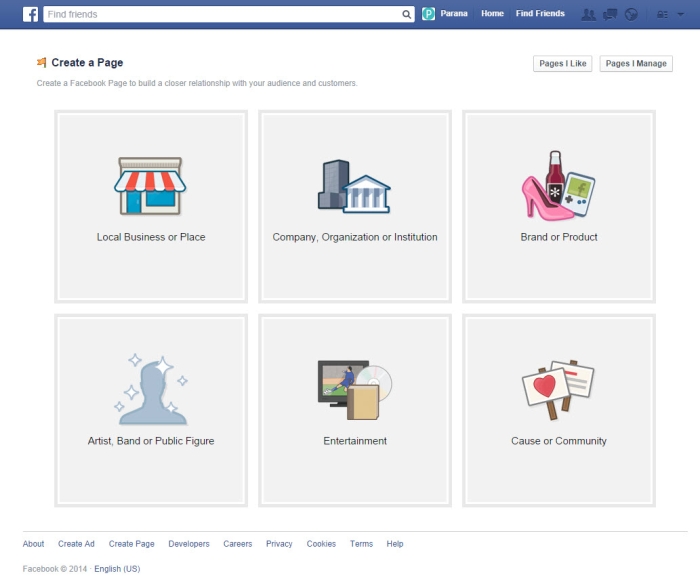Select the Cause or Community signs icon
The height and width of the screenshot is (588, 700).
coord(558,390)
